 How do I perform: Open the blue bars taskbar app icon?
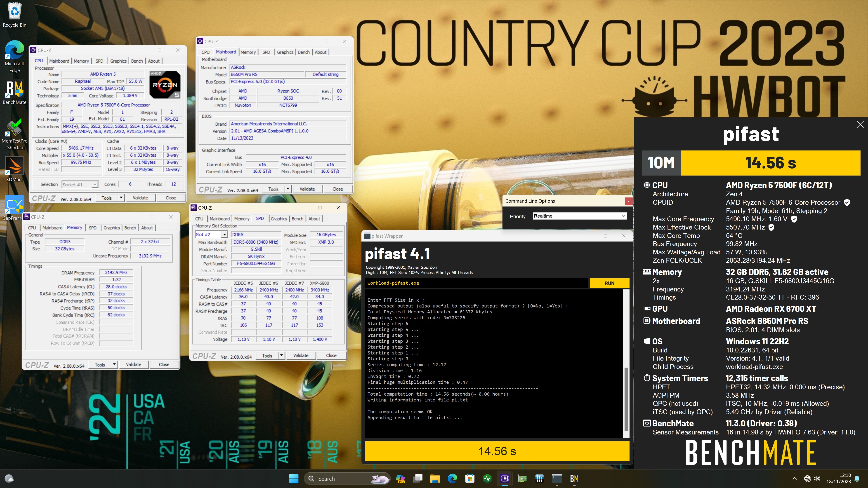click(x=540, y=479)
